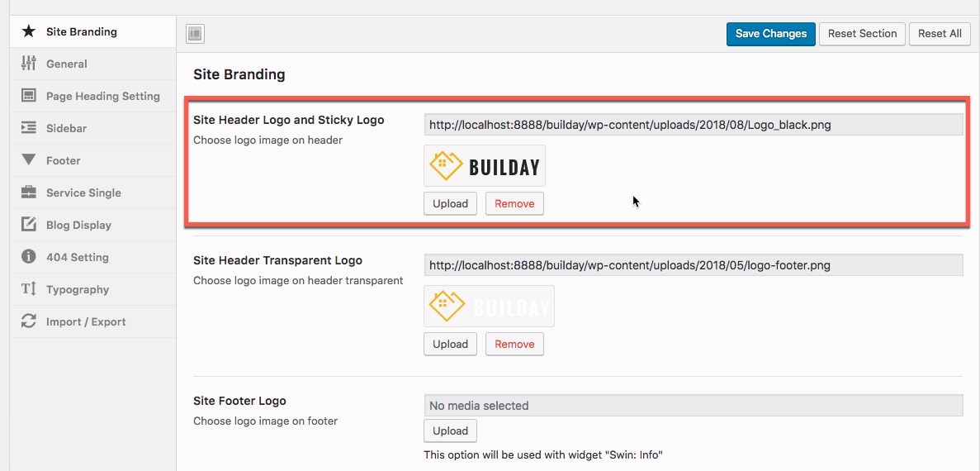Click the Save Changes button

click(770, 34)
